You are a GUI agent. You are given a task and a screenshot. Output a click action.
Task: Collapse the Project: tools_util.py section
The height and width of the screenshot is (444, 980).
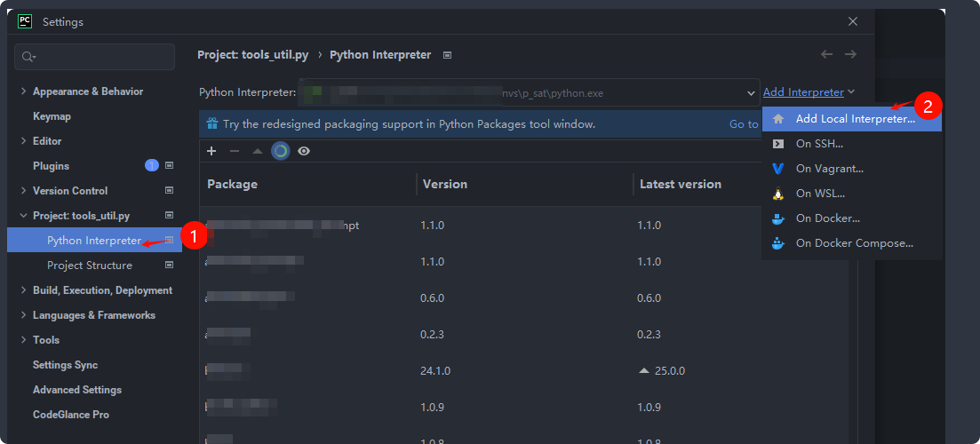click(24, 216)
